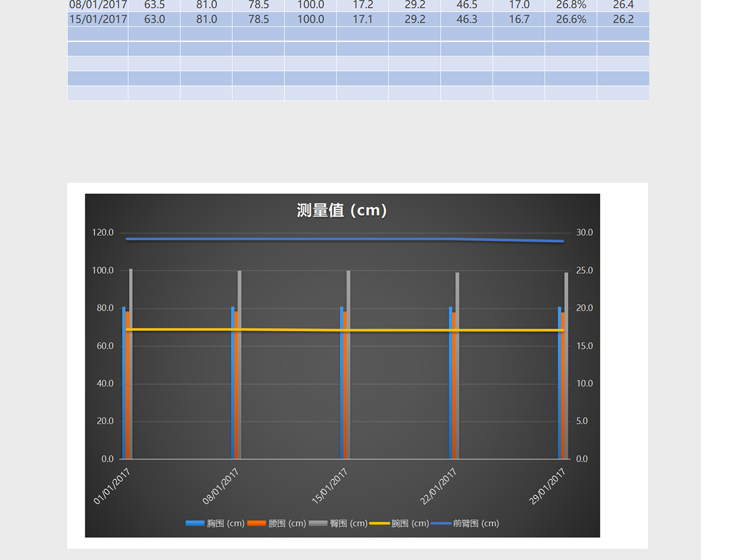Select the yellow 腕围 line series in chart
Image resolution: width=747 pixels, height=560 pixels.
point(344,330)
